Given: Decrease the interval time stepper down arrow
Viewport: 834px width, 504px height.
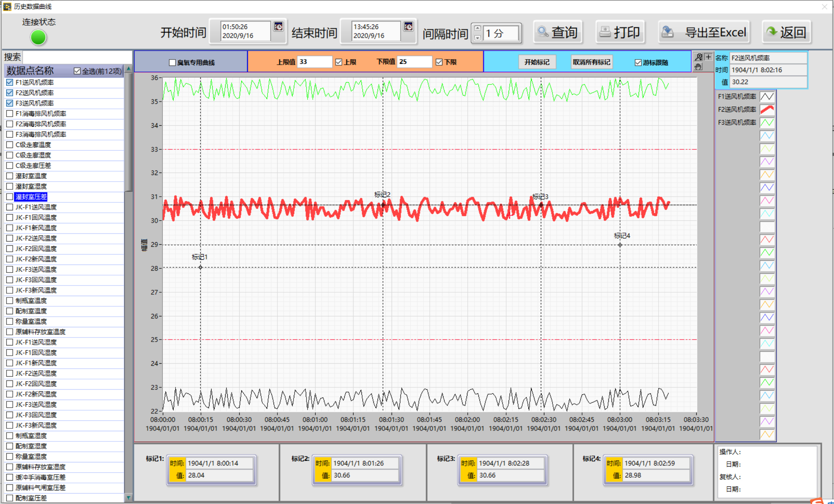Looking at the screenshot, I should pyautogui.click(x=477, y=37).
